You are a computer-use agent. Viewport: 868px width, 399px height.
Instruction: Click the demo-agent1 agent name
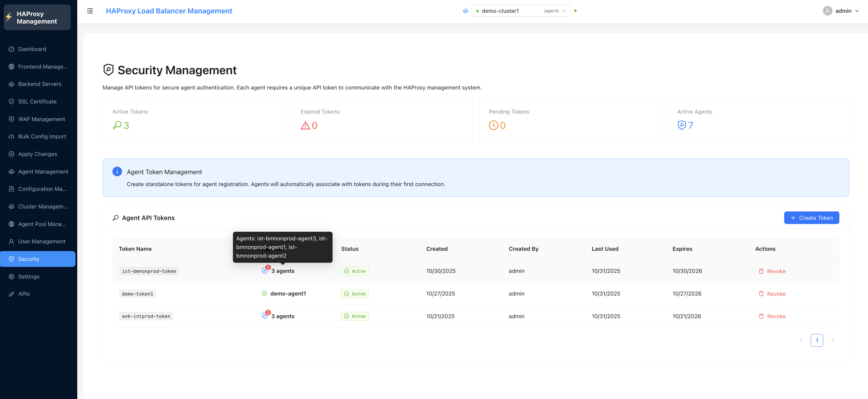(x=288, y=293)
